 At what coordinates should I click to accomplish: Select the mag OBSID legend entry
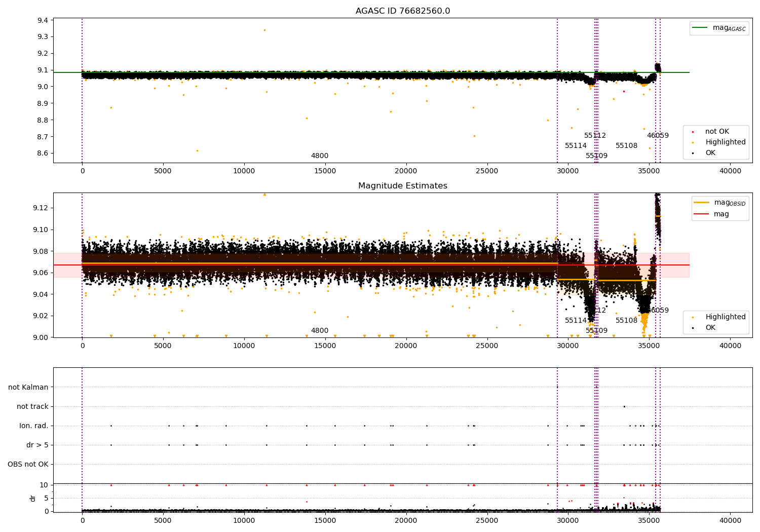[720, 203]
